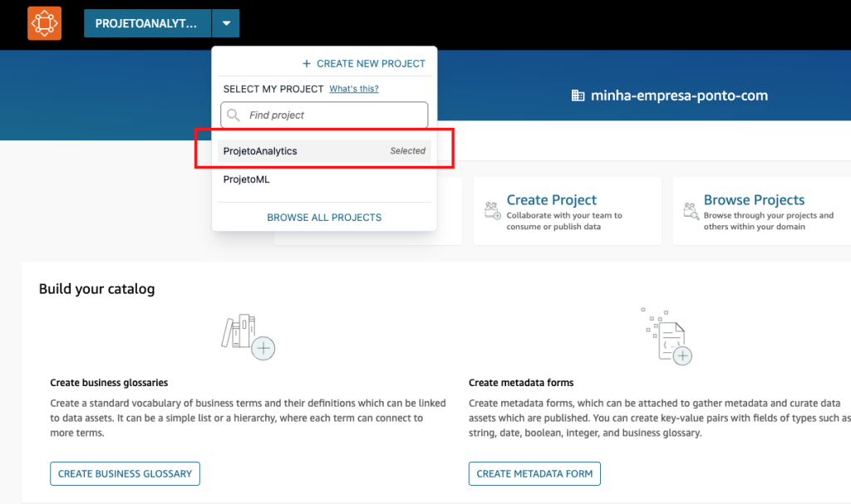Open the Browse Projects card title

(x=754, y=199)
